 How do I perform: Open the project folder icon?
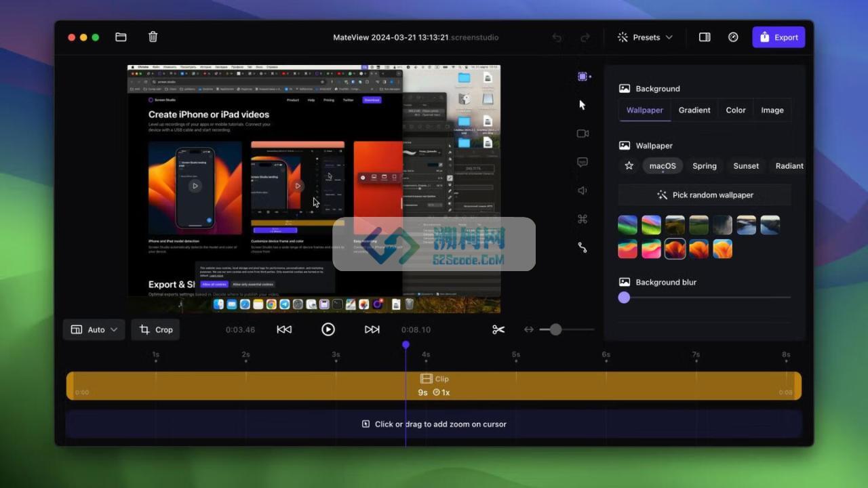121,37
